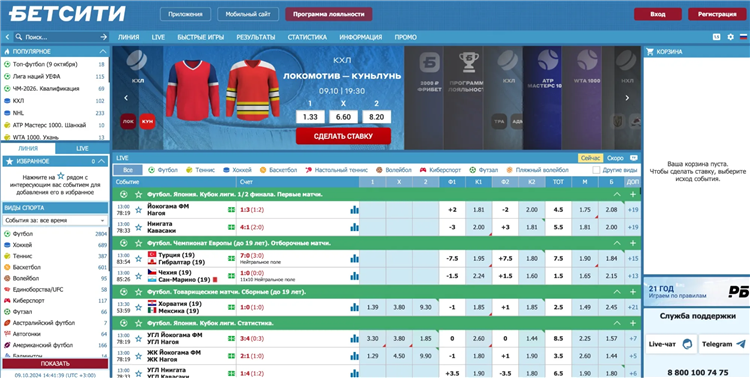Click the green field icon for Йокогама ФМ match

pos(232,210)
